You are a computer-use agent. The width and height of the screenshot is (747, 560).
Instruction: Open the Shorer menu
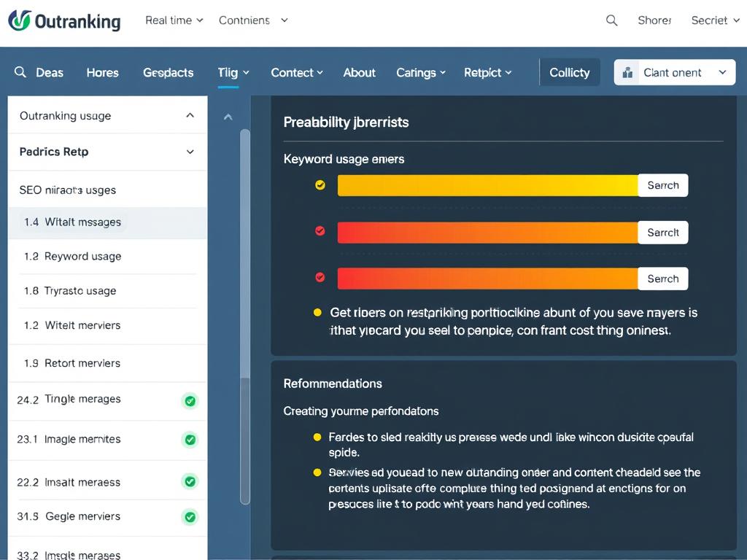click(x=654, y=20)
